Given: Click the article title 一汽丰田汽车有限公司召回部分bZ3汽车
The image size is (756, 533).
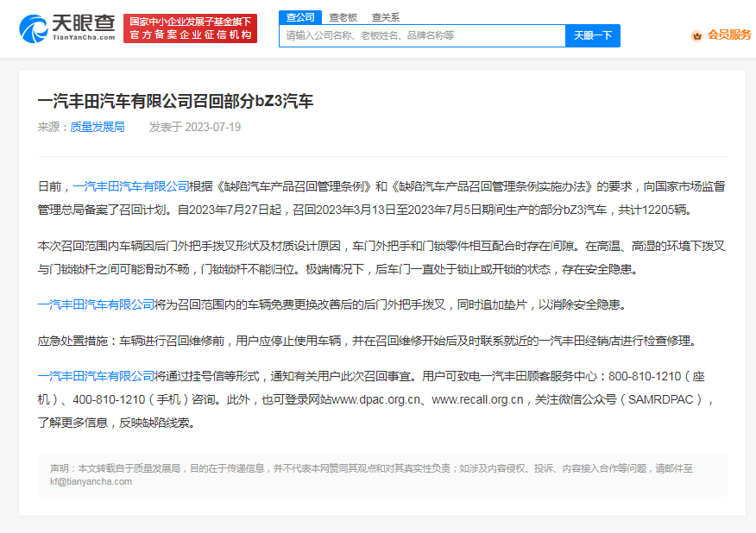Looking at the screenshot, I should pos(175,101).
